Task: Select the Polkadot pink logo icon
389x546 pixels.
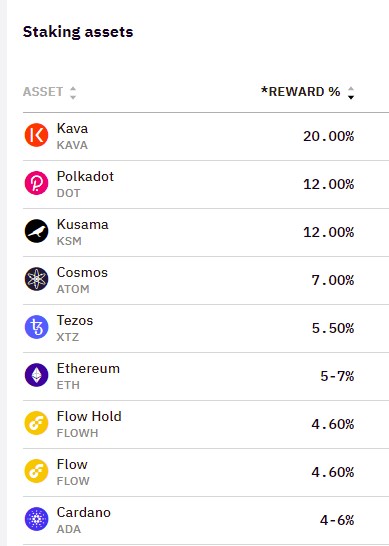Action: (x=36, y=183)
